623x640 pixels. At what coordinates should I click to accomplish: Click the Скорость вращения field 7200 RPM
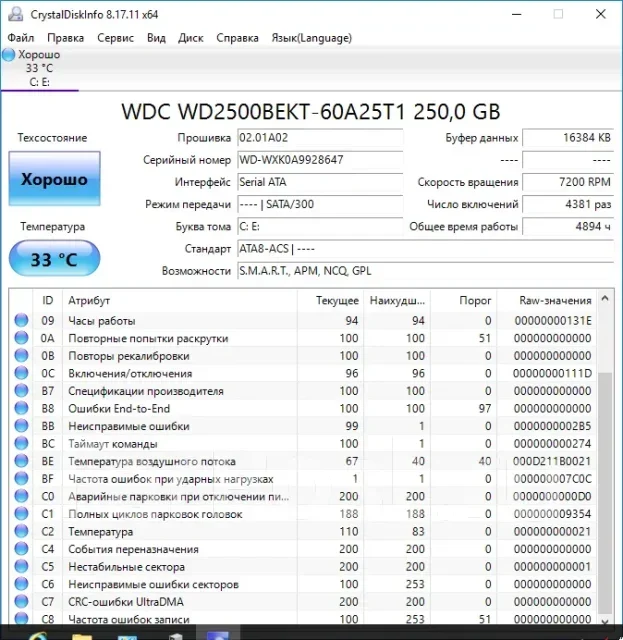tap(568, 182)
